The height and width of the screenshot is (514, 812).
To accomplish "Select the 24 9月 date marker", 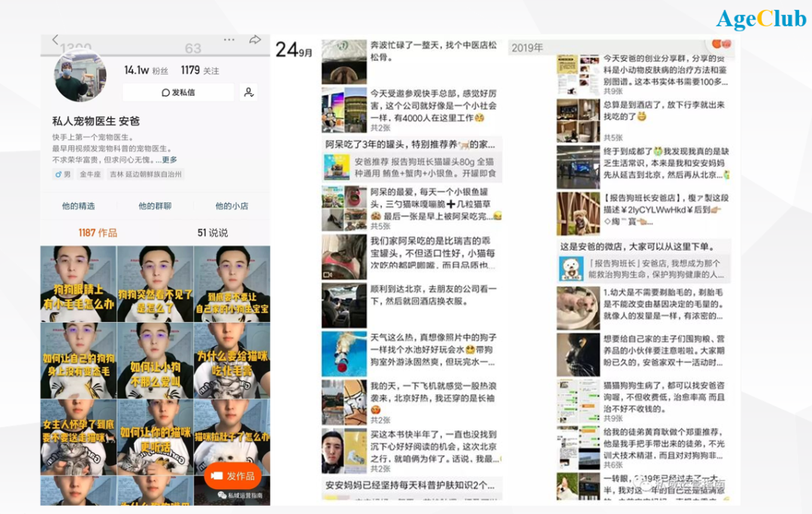I will [294, 50].
